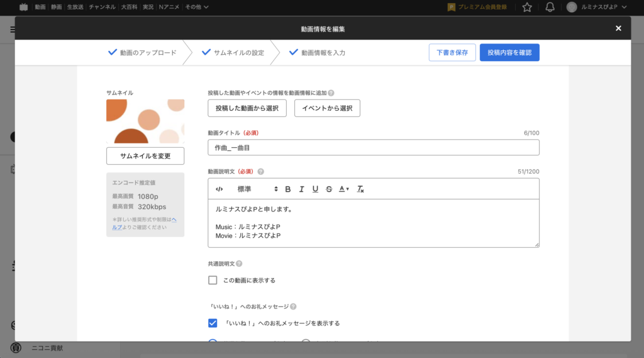Expand the text color picker dropdown

[x=344, y=189]
